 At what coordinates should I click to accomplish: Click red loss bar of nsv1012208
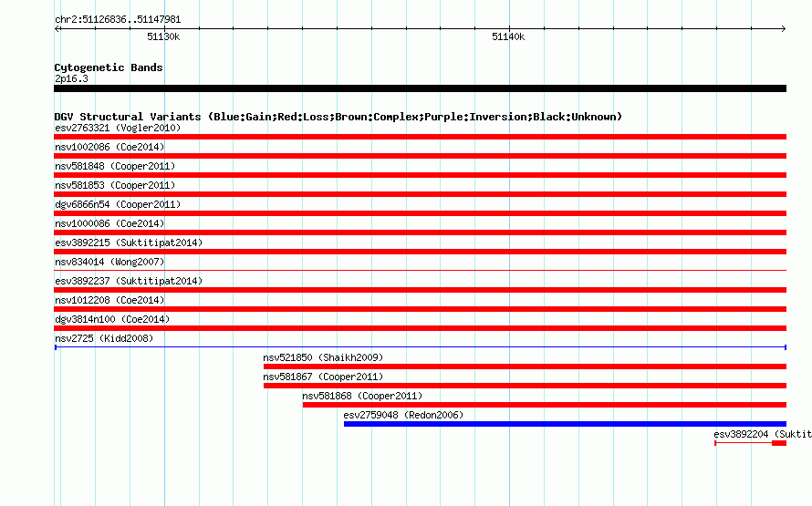tap(420, 309)
